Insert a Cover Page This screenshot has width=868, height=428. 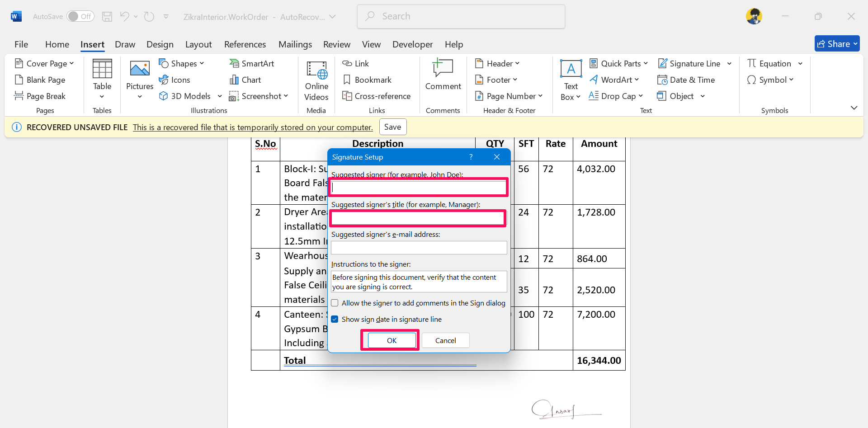pos(44,64)
